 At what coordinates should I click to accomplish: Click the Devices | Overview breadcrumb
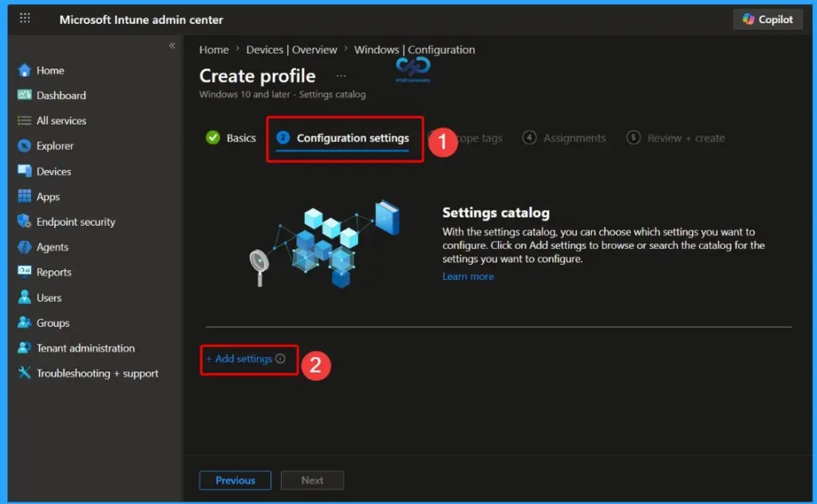point(291,49)
